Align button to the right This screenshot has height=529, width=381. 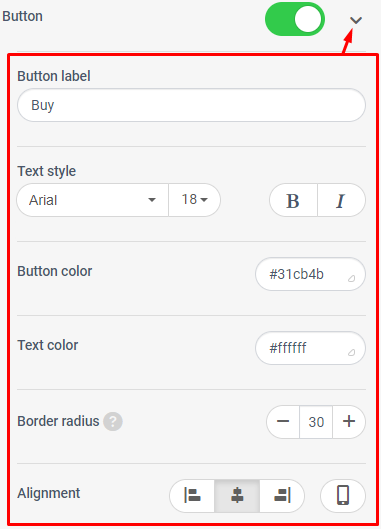(282, 496)
